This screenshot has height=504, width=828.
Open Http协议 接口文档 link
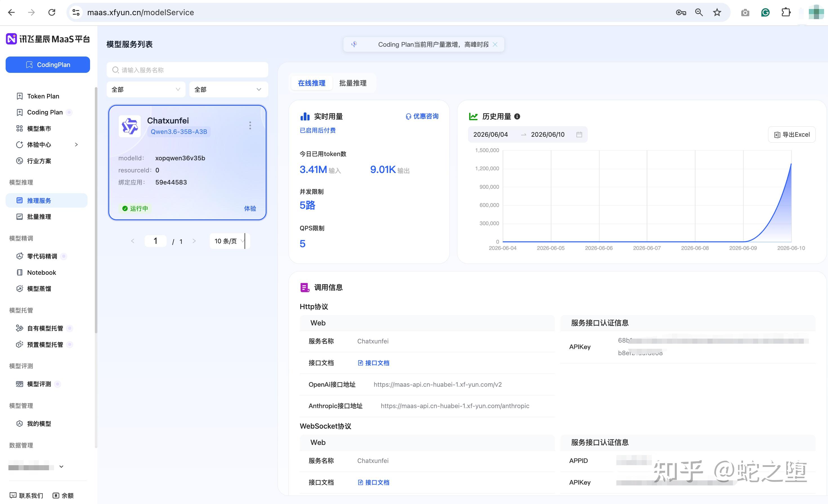point(374,363)
